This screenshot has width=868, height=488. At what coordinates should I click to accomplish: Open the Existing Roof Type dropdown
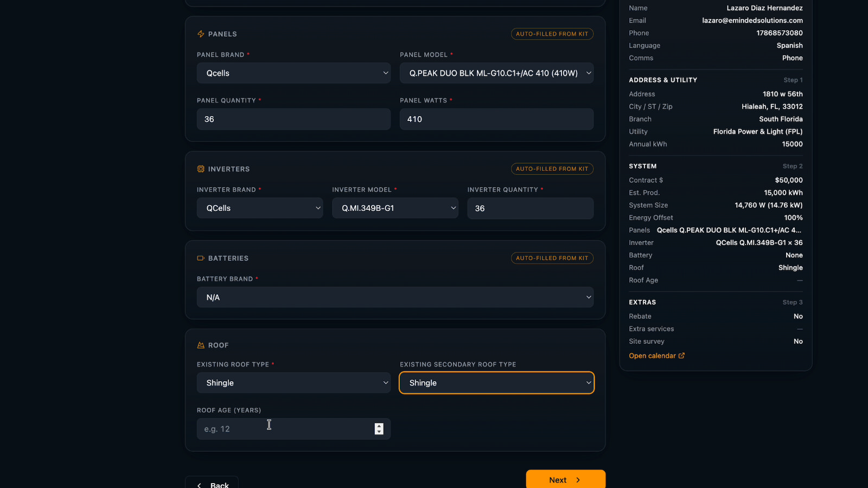click(x=293, y=383)
